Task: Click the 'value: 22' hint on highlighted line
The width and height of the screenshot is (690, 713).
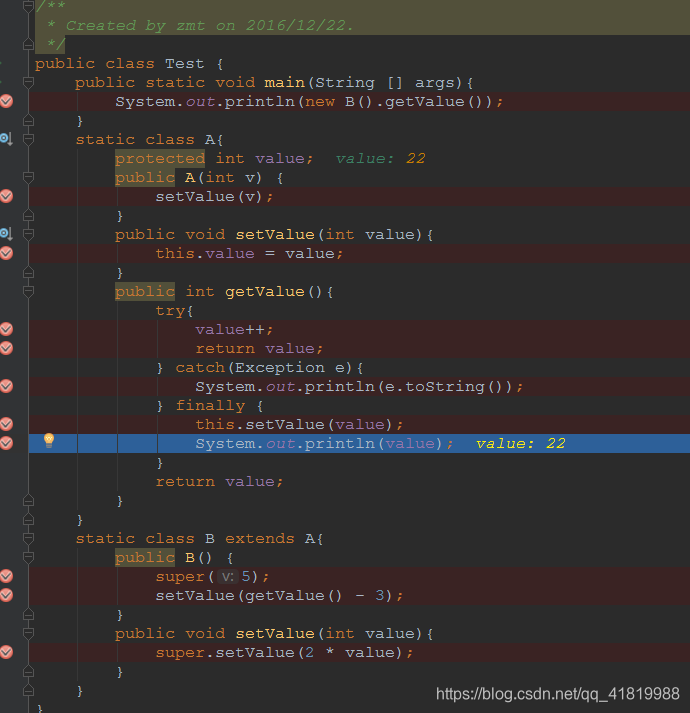Action: coord(520,443)
